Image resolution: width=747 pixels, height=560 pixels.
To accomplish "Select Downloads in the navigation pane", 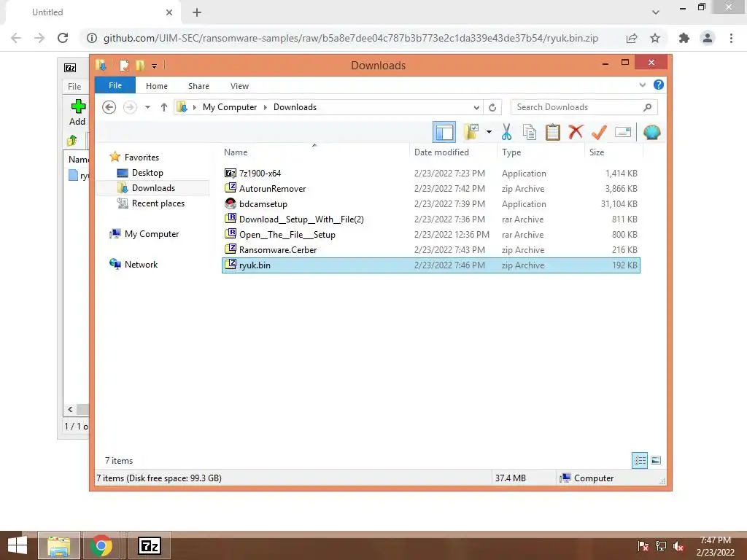I will click(x=153, y=187).
